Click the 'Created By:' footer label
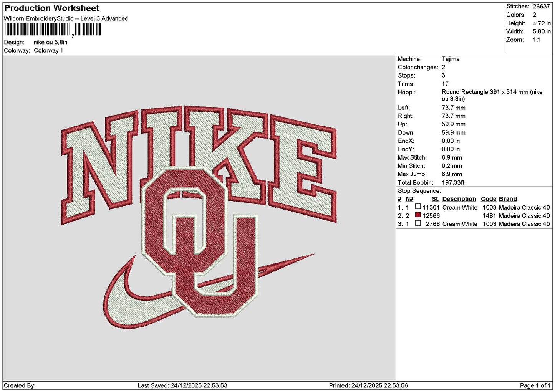 coord(20,385)
